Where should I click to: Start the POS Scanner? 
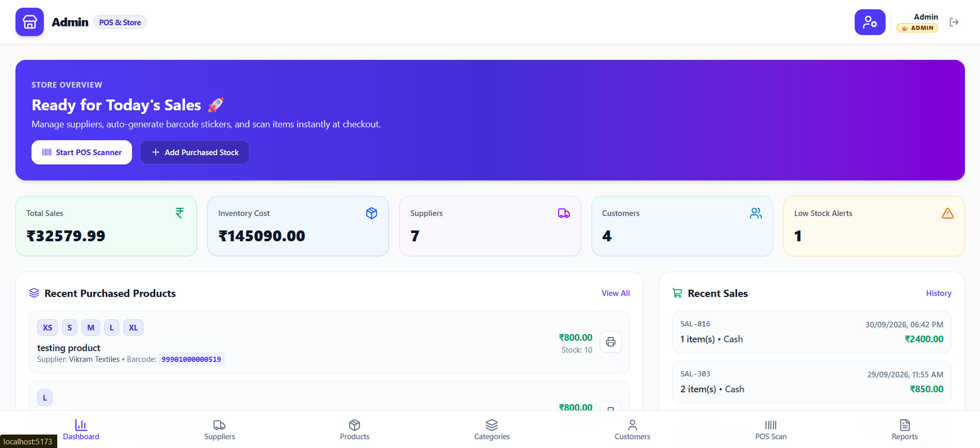pyautogui.click(x=81, y=152)
